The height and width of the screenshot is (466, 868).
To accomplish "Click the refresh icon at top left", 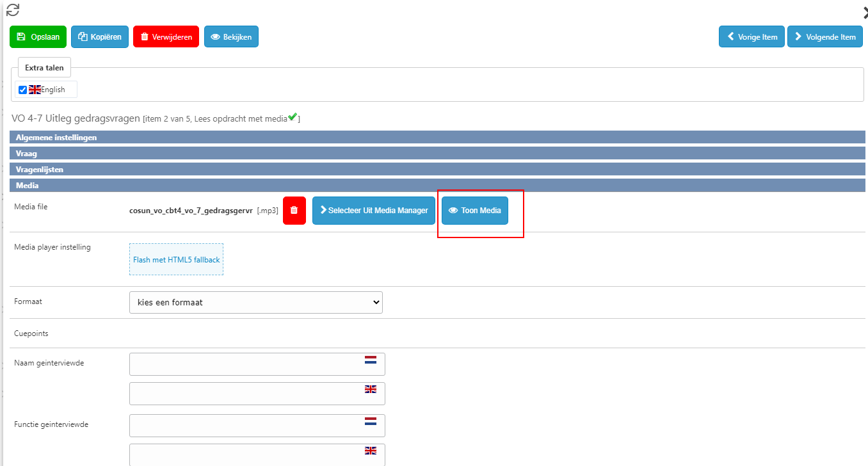I will coord(13,10).
